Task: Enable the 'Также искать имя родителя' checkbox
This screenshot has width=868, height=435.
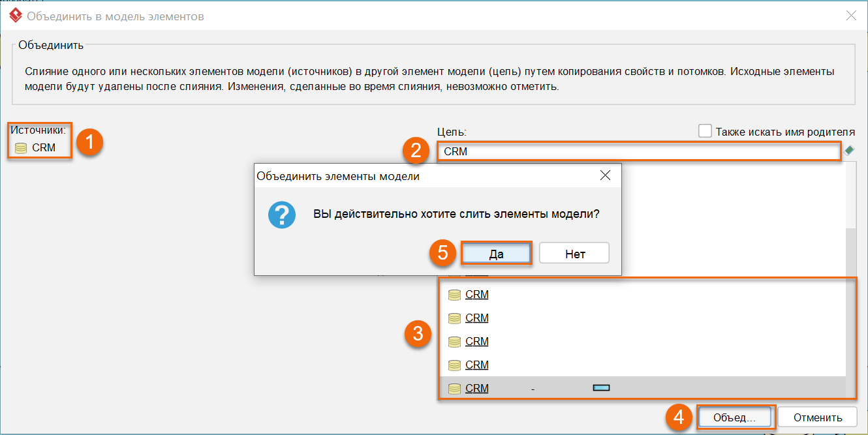Action: 705,130
